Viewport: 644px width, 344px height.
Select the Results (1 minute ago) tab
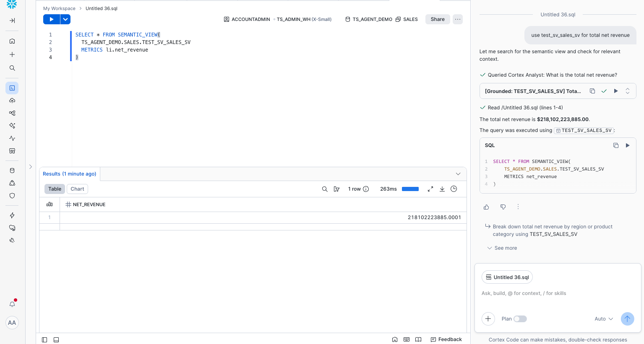click(70, 174)
